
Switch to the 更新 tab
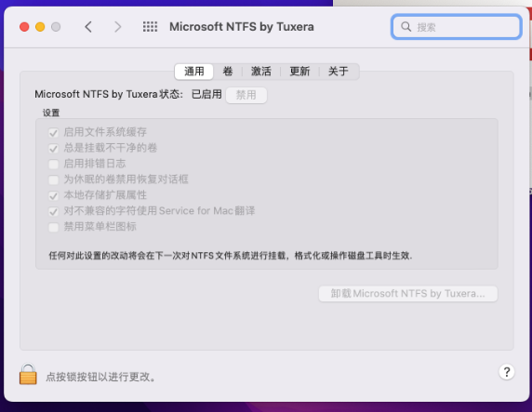click(x=299, y=72)
